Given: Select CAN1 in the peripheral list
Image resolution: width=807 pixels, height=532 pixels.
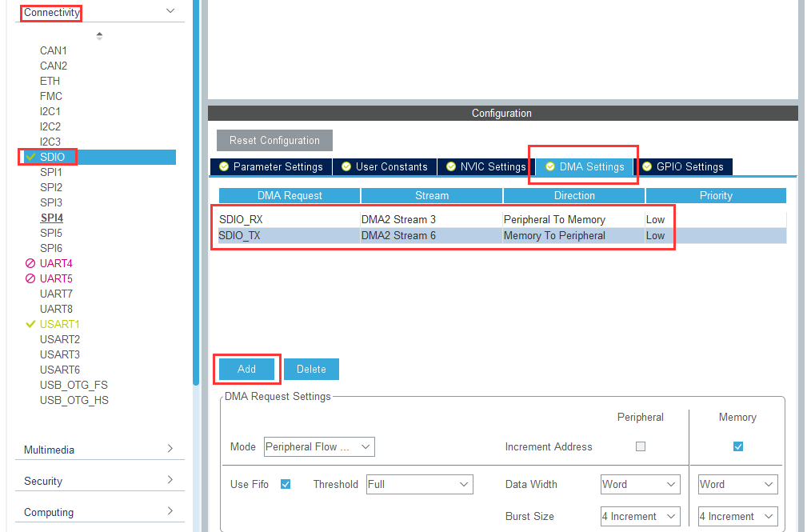Looking at the screenshot, I should click(x=54, y=50).
